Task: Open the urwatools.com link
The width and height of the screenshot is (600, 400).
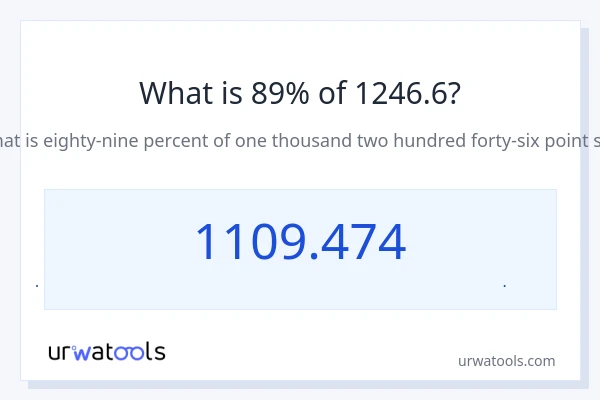Action: point(506,361)
